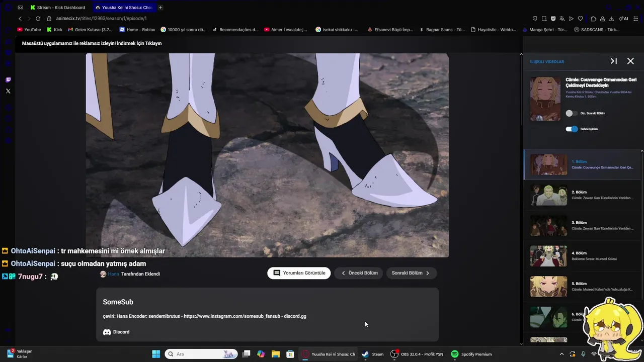Screen dimensions: 644x362
Task: Click the desktop app download banner
Action: [92, 43]
